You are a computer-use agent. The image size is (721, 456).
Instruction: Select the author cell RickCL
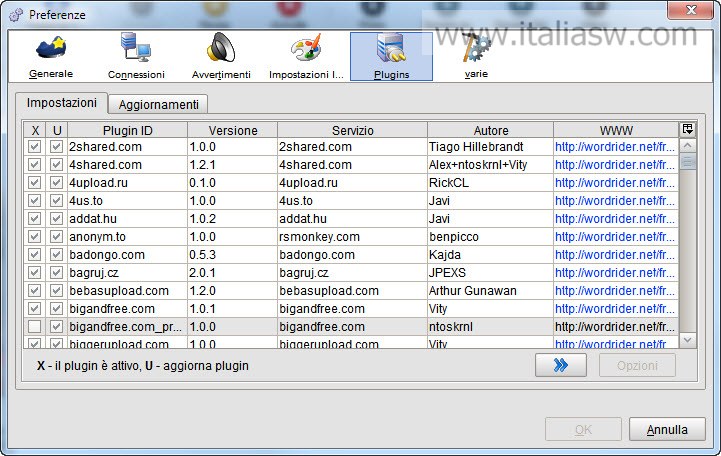point(491,182)
